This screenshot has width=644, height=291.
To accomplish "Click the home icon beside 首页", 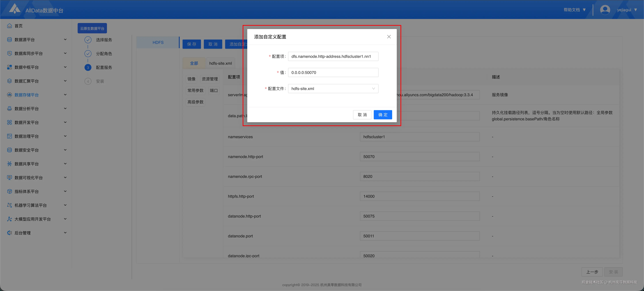I will pyautogui.click(x=9, y=26).
